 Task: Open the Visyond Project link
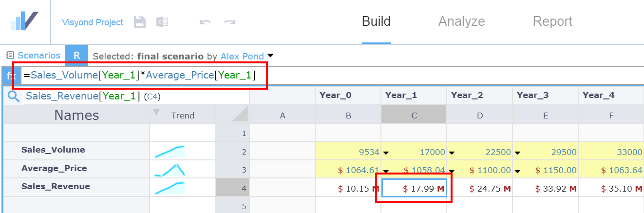[93, 22]
